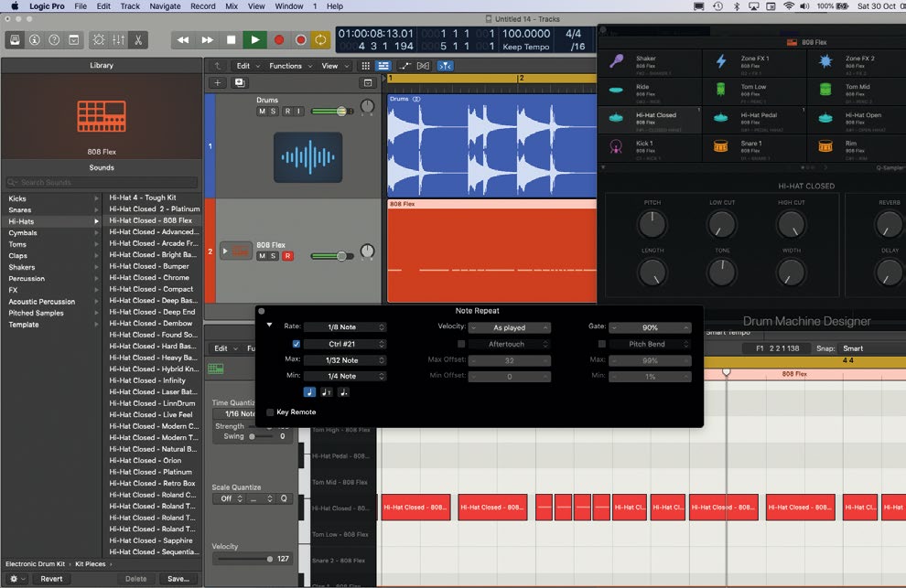Stop playback with the Stop button
This screenshot has width=906, height=588.
point(232,40)
